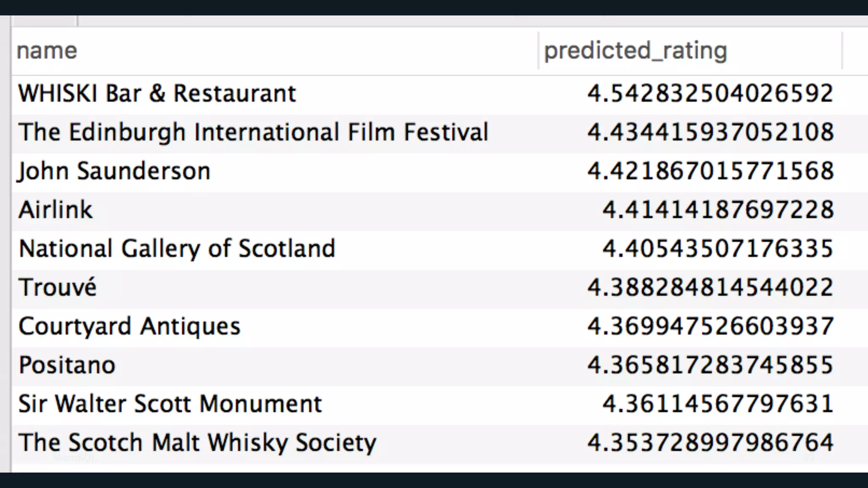Click rating value 4.43441593705210
Screen dimensions: 868x488
pos(710,132)
